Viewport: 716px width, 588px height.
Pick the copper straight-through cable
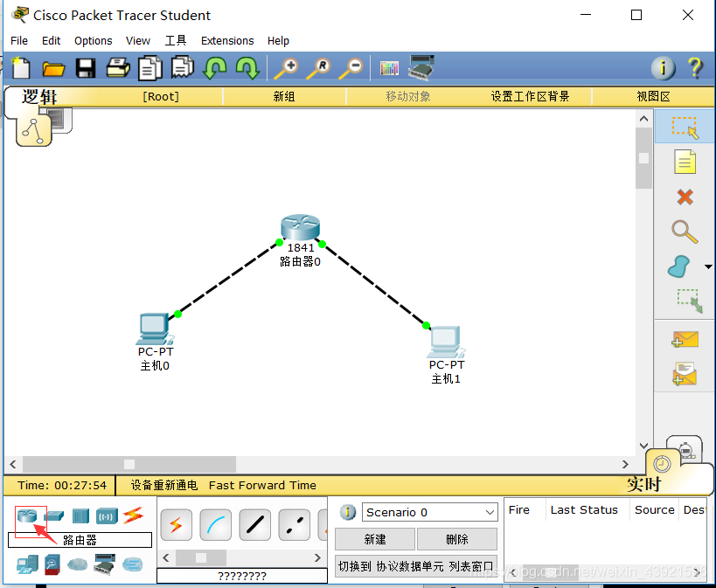[254, 525]
